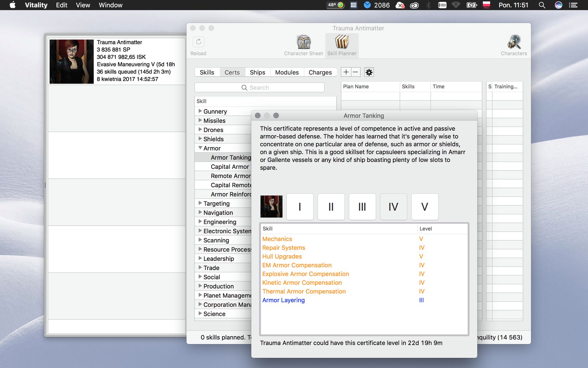Screen dimensions: 588x368
Task: Open the View menu
Action: (x=83, y=5)
